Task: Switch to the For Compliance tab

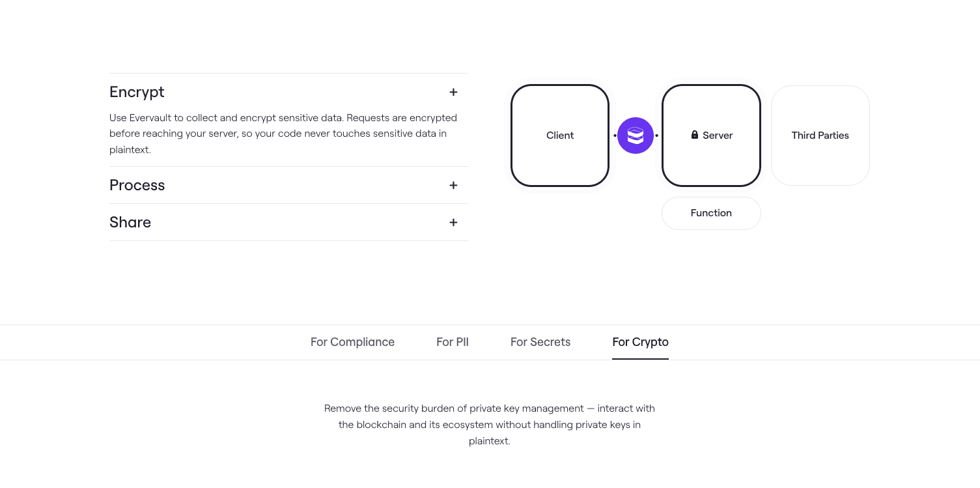Action: point(352,342)
